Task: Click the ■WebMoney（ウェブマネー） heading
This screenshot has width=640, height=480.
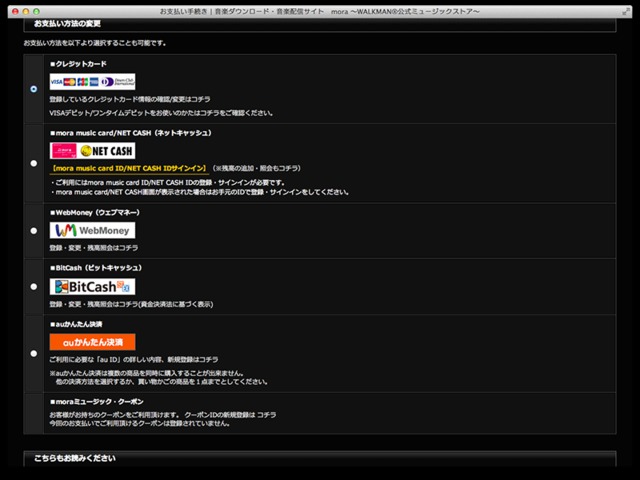Action: coord(95,212)
